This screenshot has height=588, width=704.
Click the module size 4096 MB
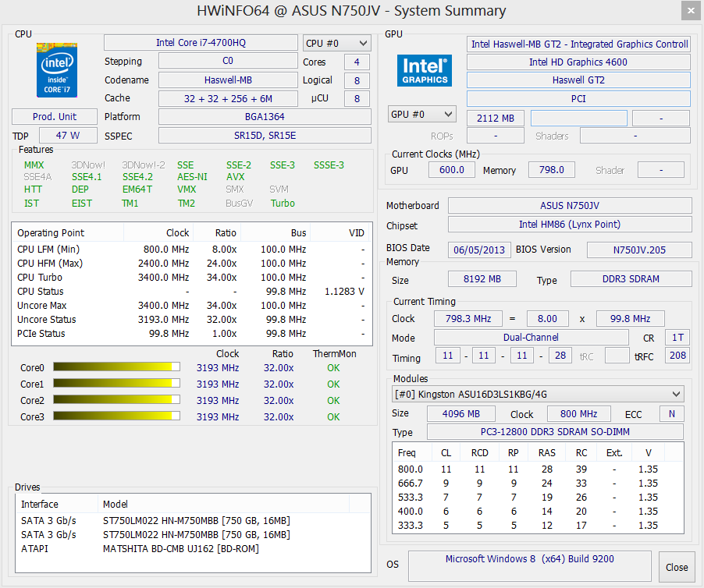point(461,414)
